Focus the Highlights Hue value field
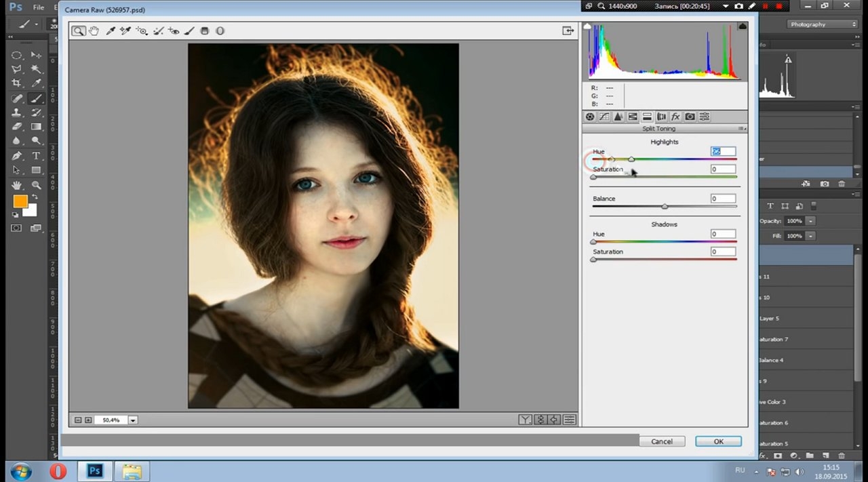This screenshot has height=482, width=868. click(x=723, y=151)
